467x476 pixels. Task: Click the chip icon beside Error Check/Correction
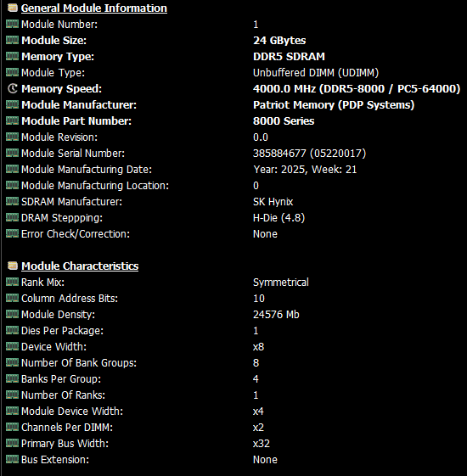click(x=12, y=233)
